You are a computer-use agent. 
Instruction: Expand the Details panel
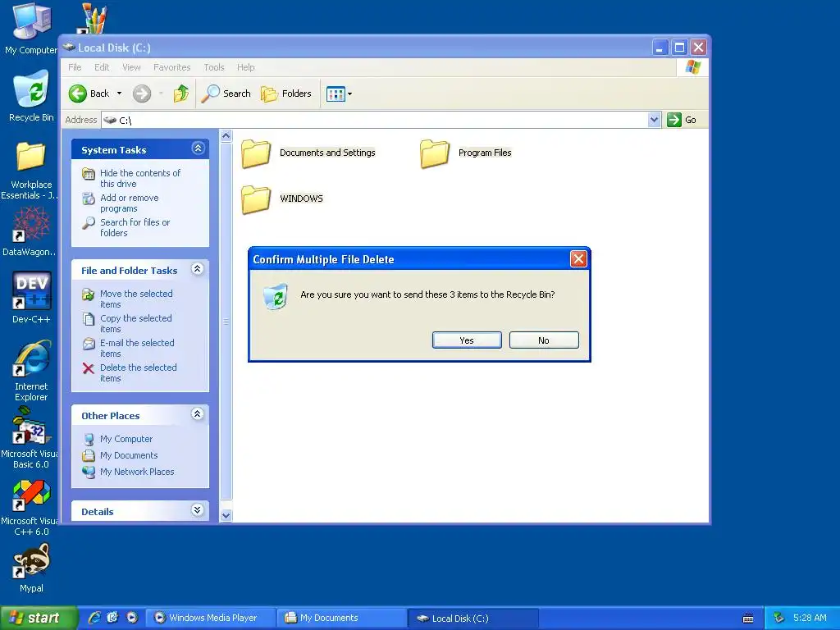pos(197,510)
